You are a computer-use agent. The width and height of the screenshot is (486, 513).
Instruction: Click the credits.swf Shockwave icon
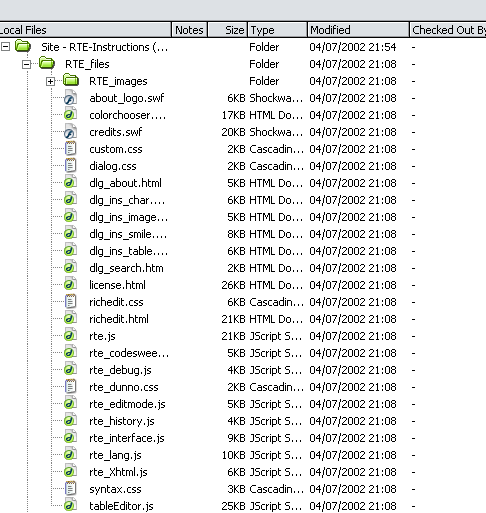tap(70, 132)
